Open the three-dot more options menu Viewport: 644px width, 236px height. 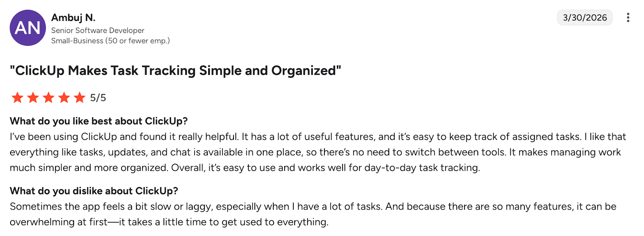628,18
